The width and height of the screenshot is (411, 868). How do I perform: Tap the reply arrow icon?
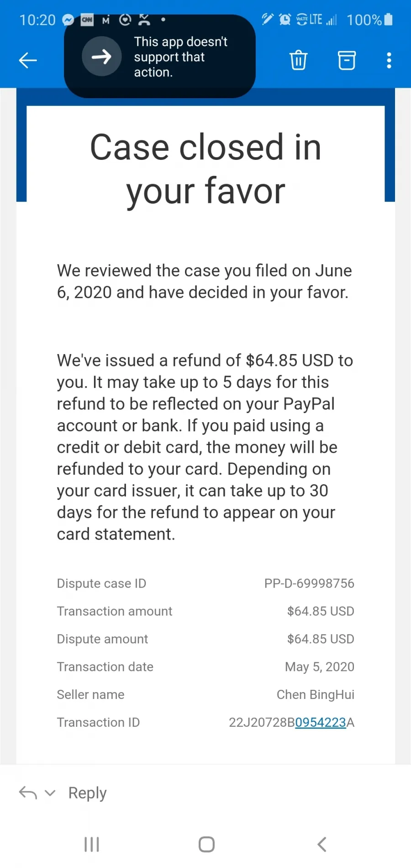click(x=28, y=793)
